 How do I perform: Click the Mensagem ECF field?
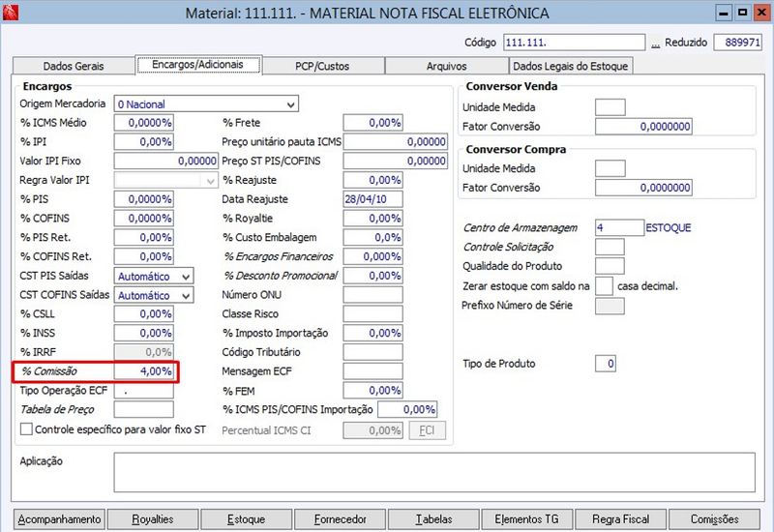(373, 371)
